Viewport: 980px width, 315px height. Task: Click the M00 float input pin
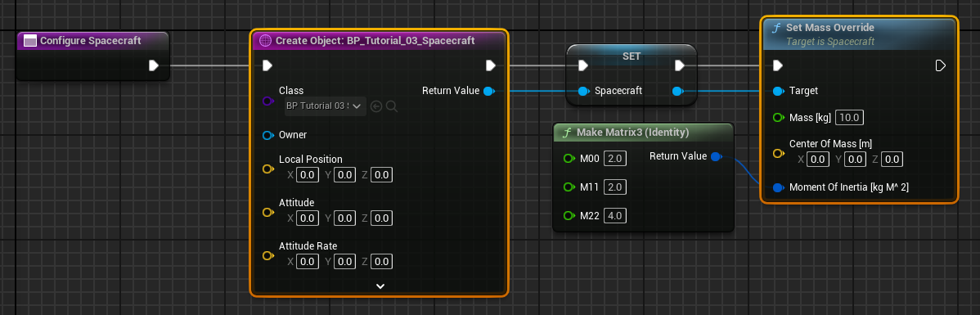point(569,159)
